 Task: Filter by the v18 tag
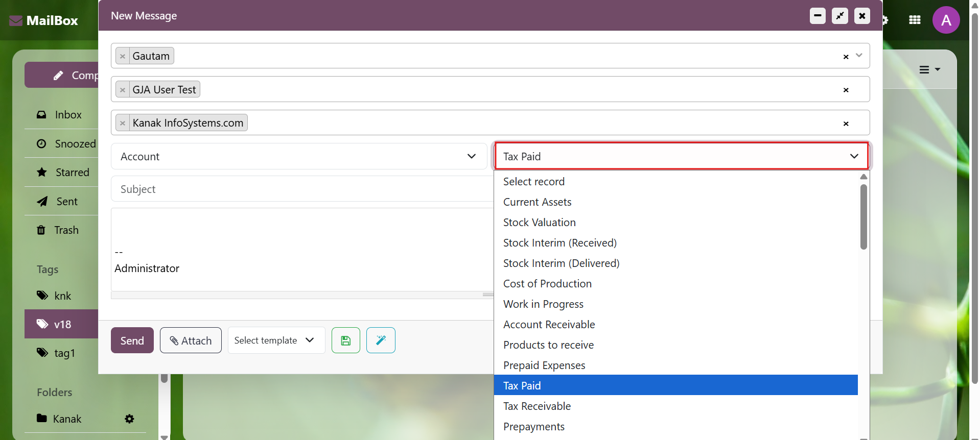coord(61,324)
